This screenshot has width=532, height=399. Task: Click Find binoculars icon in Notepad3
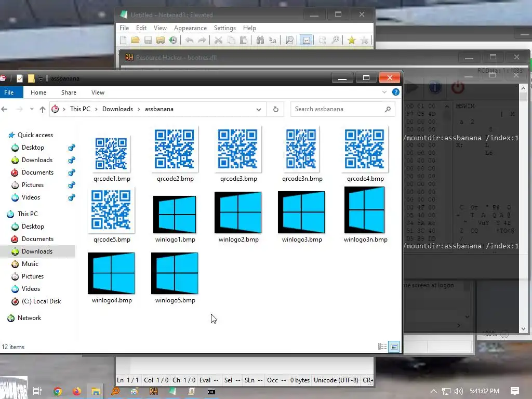pos(260,41)
